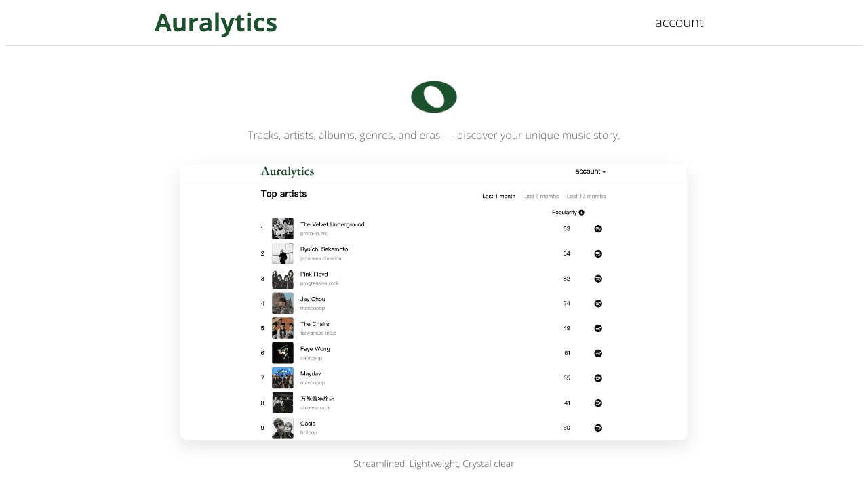868x488 pixels.
Task: Click the japanese classical genre label
Action: click(x=321, y=258)
